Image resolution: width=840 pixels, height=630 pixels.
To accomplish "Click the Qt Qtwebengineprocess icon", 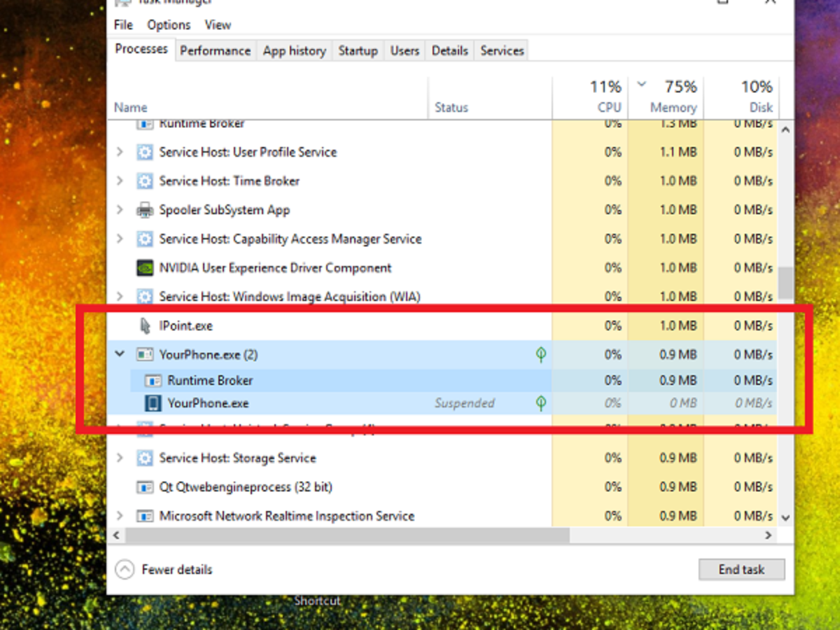I will click(x=144, y=486).
